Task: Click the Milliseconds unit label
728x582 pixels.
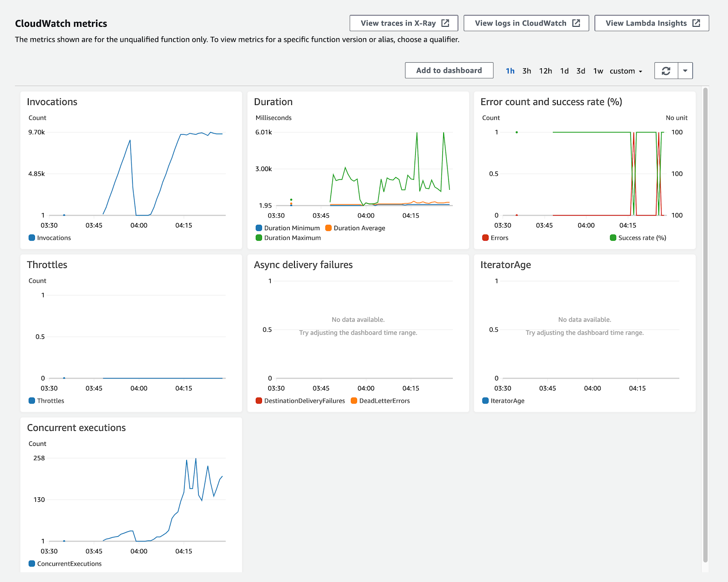Action: click(273, 118)
